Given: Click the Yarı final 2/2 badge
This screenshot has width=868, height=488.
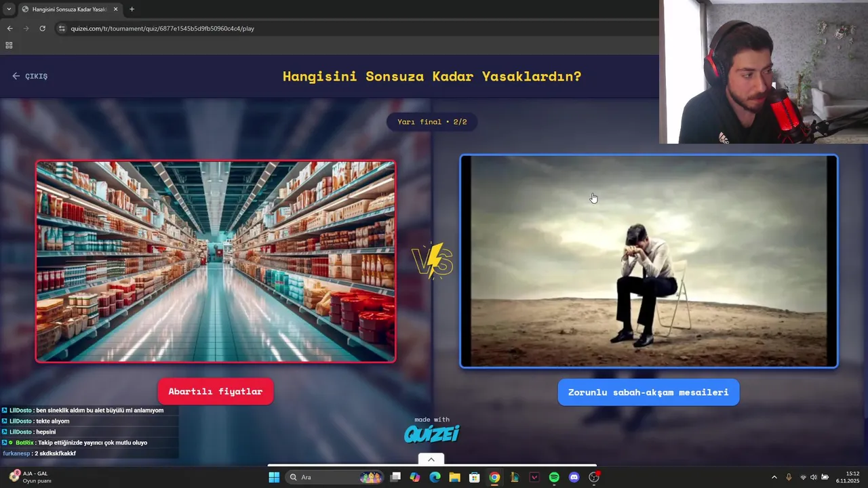Looking at the screenshot, I should click(x=432, y=122).
